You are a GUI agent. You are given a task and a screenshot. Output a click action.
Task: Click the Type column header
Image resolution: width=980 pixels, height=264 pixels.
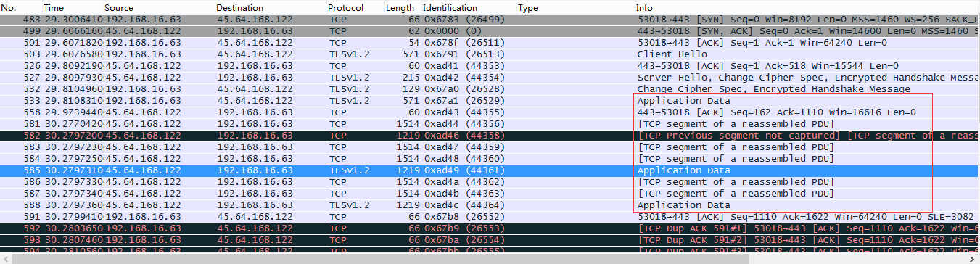click(528, 7)
